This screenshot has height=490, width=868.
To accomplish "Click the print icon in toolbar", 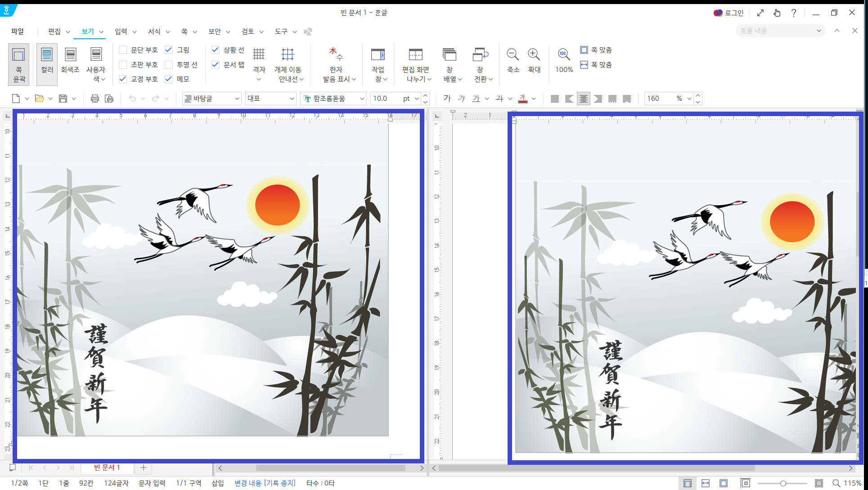I will tap(94, 99).
